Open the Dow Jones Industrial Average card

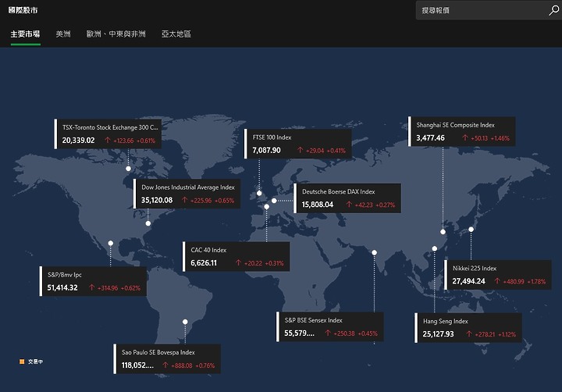click(x=187, y=194)
